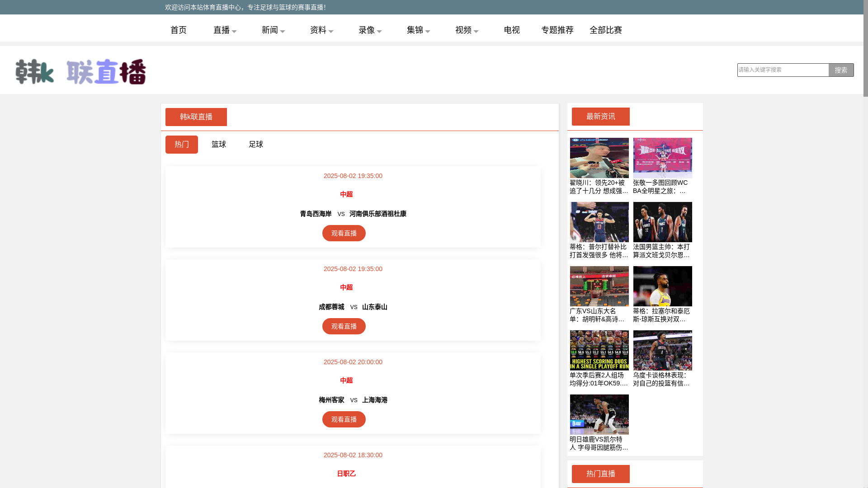Image resolution: width=868 pixels, height=488 pixels.
Task: Read 蒂格：普尔打替补 headline
Action: coord(599,251)
